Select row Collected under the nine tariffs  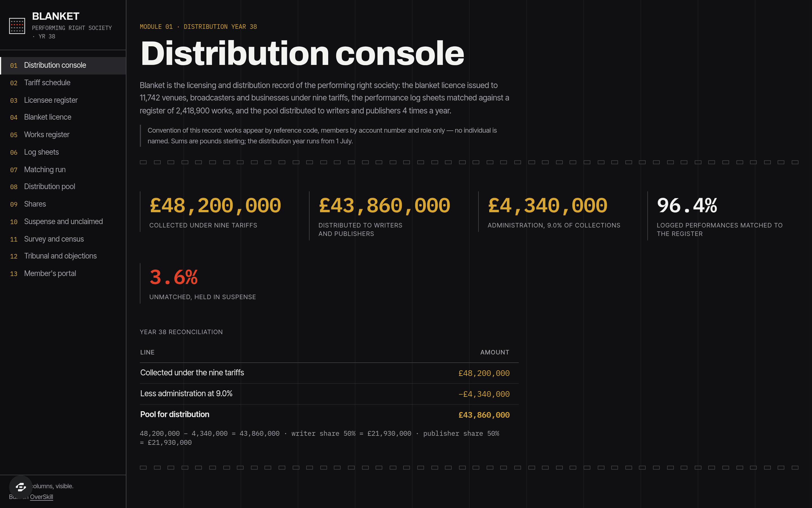329,373
